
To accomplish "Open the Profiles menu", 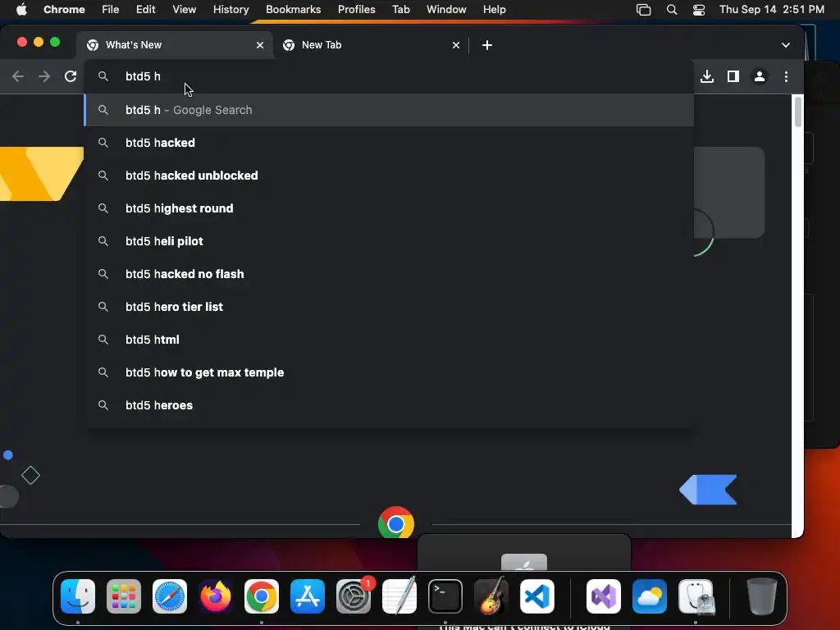I will pyautogui.click(x=356, y=9).
